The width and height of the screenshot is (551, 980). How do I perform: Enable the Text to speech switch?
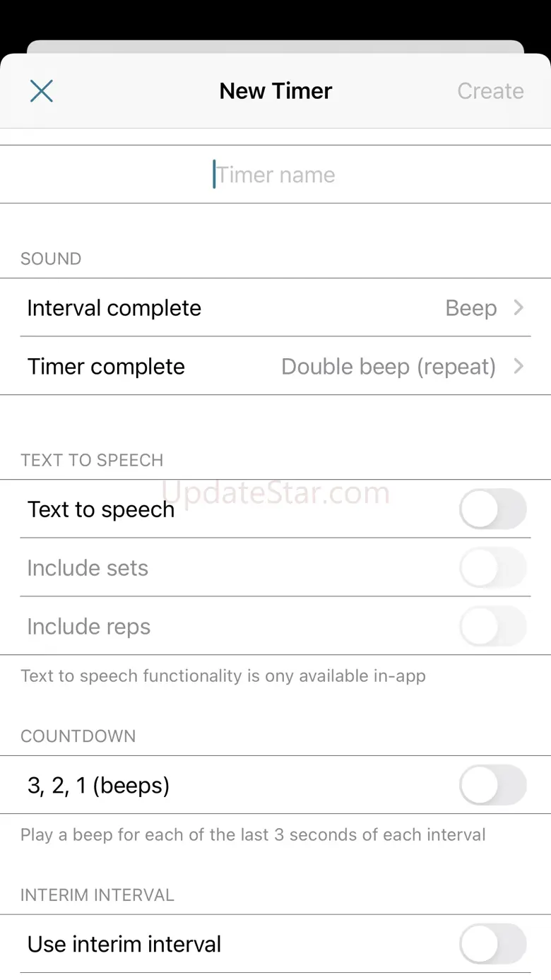492,509
